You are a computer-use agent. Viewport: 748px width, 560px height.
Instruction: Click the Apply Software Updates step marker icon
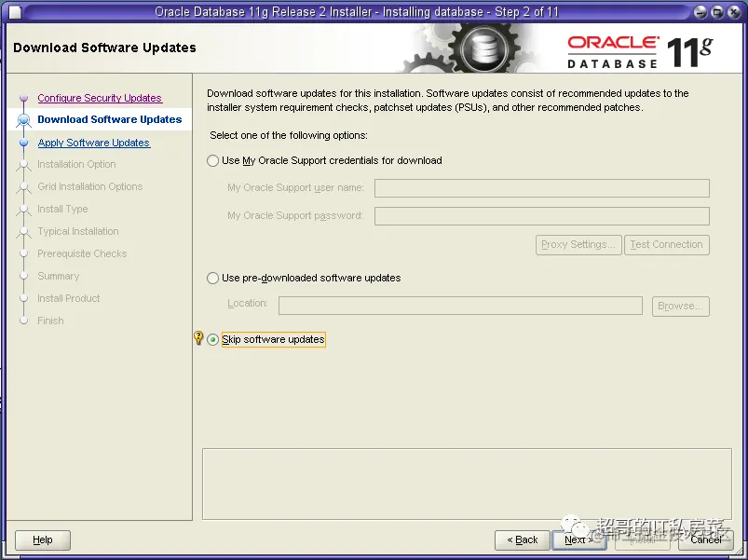coord(24,143)
